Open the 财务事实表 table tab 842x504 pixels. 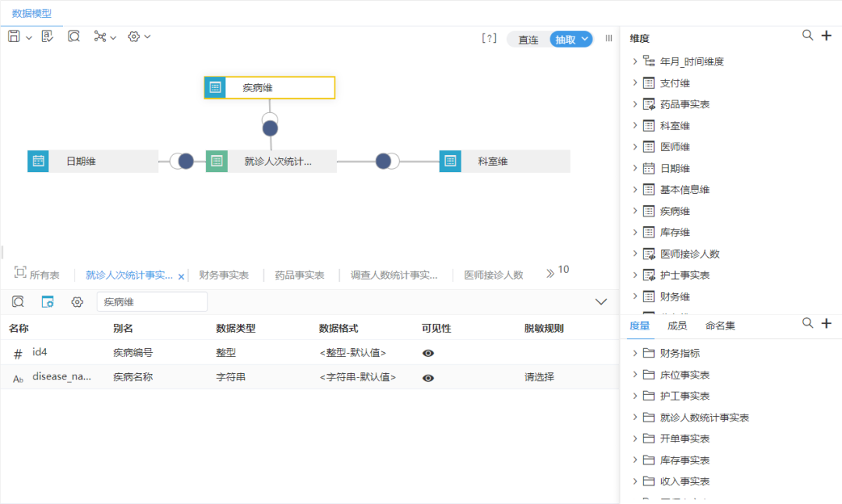224,274
